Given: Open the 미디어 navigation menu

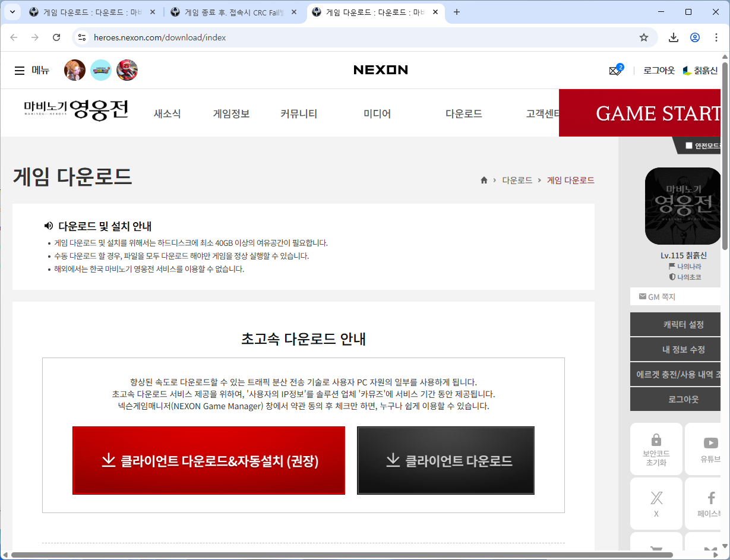Looking at the screenshot, I should [x=377, y=114].
